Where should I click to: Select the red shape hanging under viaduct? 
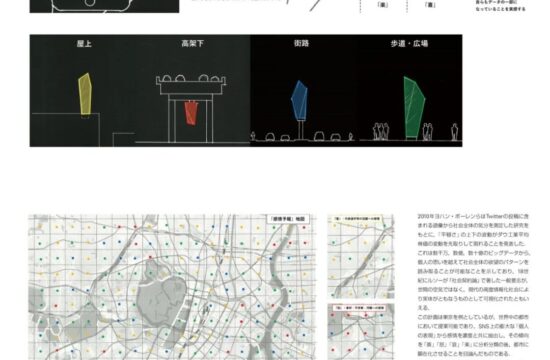191,113
